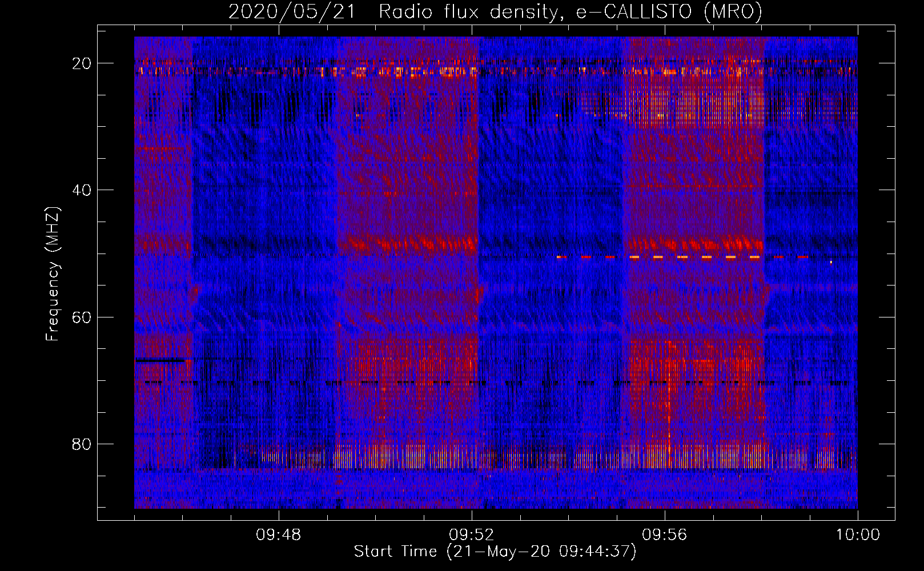Click the '40' frequency tick label

(82, 190)
